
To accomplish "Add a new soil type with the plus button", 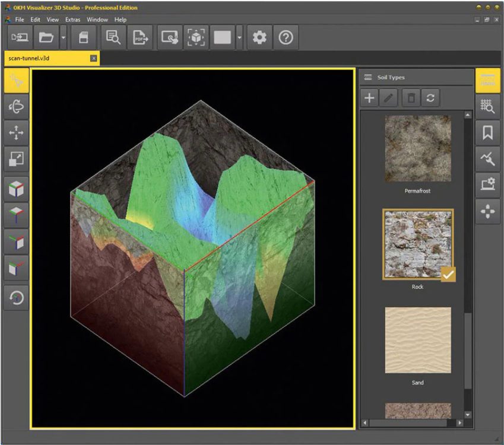I will pyautogui.click(x=369, y=98).
